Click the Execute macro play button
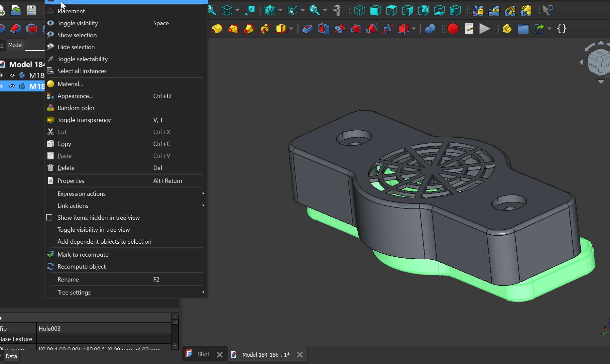This screenshot has width=610, height=364. click(485, 29)
